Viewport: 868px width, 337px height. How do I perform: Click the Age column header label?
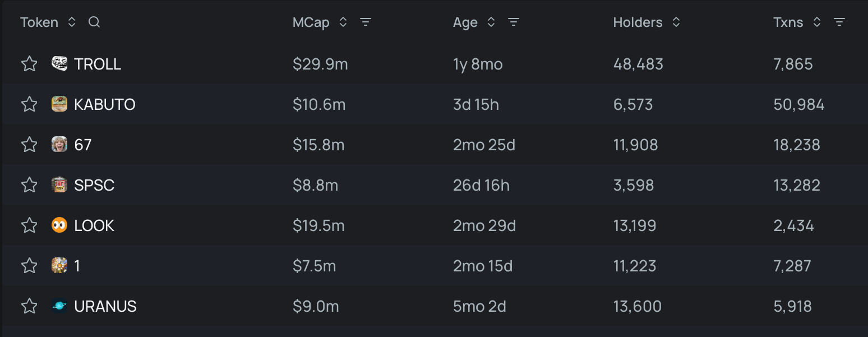(465, 22)
